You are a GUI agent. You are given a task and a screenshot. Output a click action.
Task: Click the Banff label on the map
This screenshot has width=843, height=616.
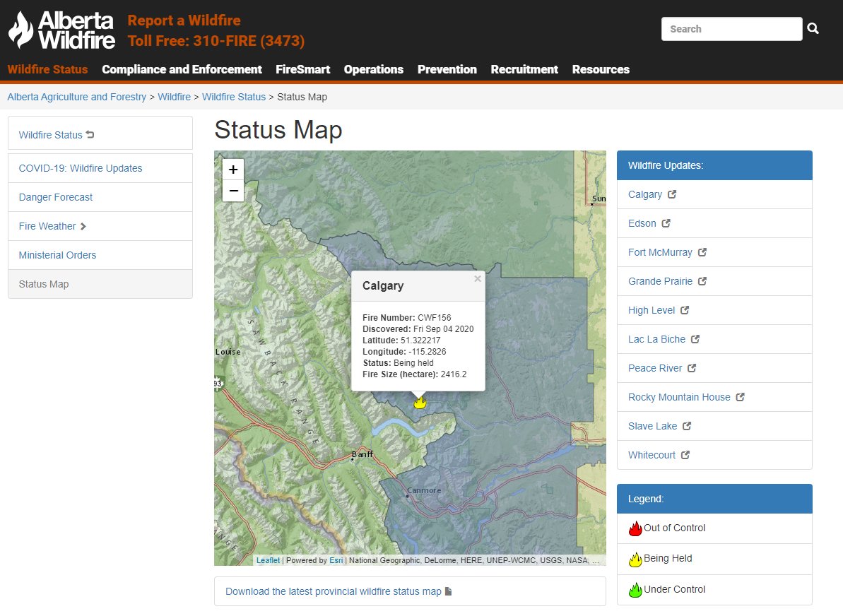(x=362, y=454)
